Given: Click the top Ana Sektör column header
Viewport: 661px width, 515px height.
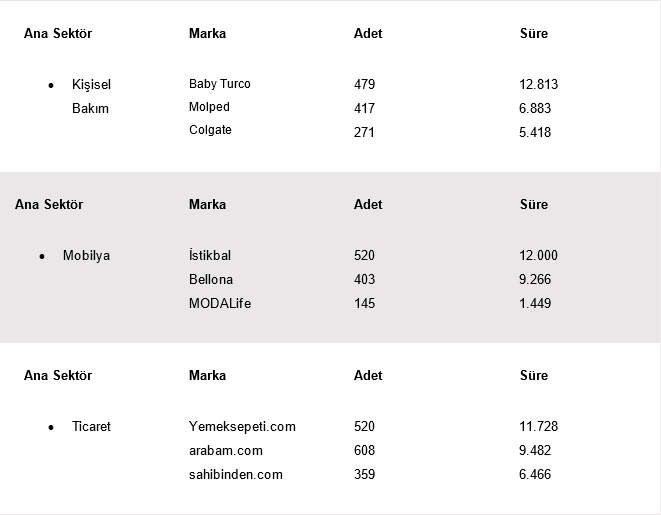Looking at the screenshot, I should pos(58,33).
